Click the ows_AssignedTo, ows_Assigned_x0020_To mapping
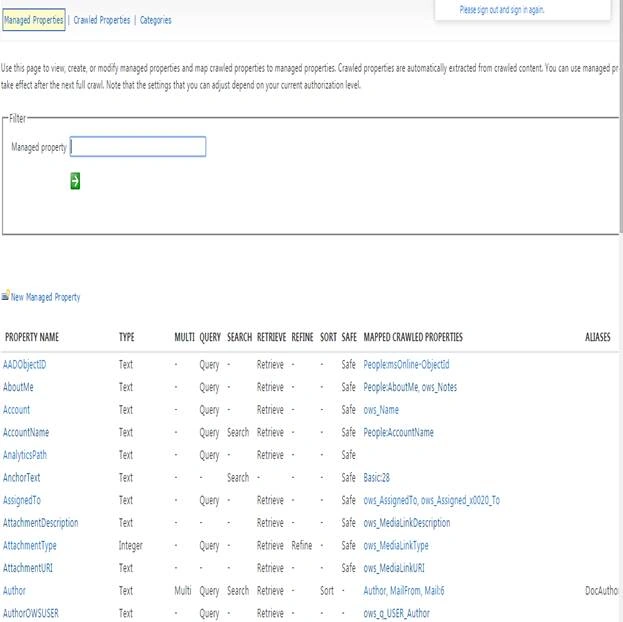 click(431, 500)
